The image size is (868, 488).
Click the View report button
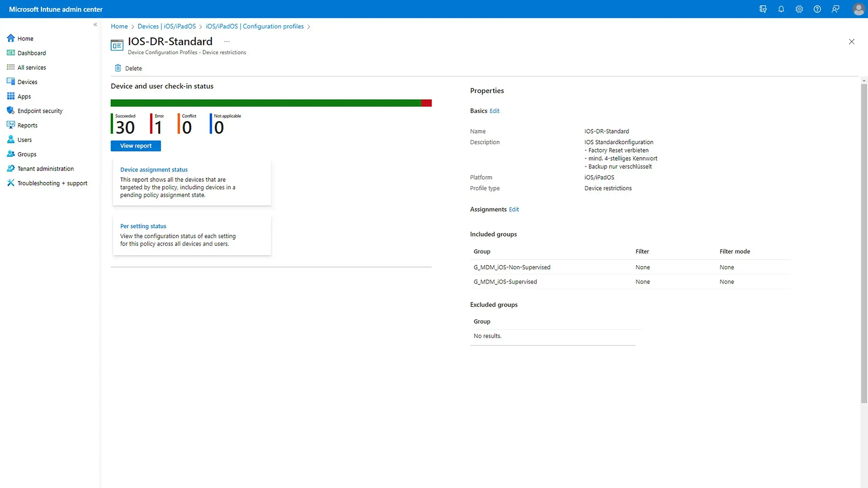(136, 146)
